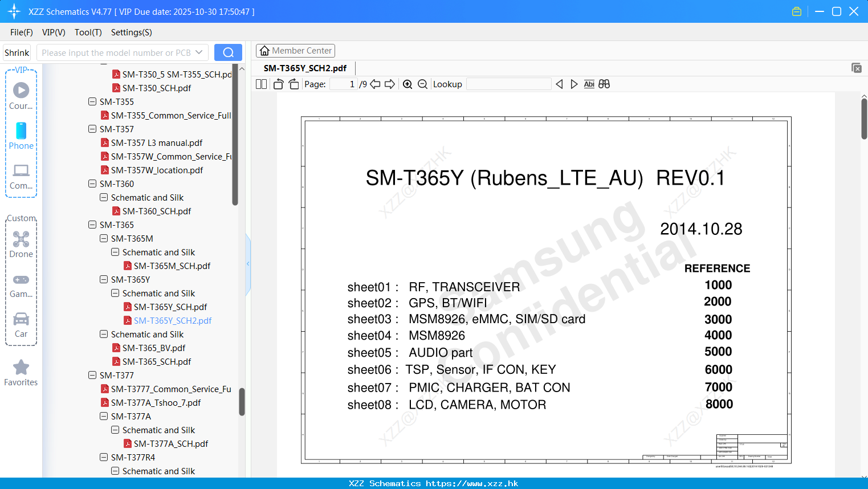This screenshot has width=868, height=489.
Task: Open the File(F) menu
Action: pos(22,32)
